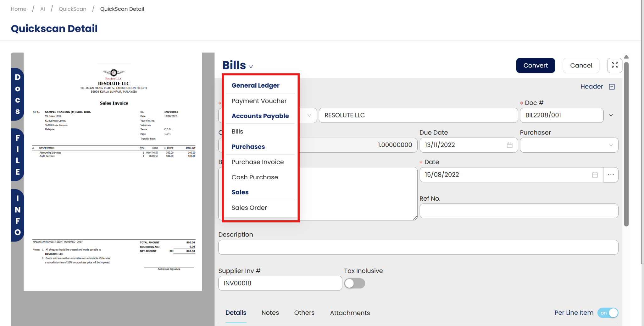Click the QuickScan Detail breadcrumb text
The width and height of the screenshot is (644, 326).
click(x=122, y=9)
